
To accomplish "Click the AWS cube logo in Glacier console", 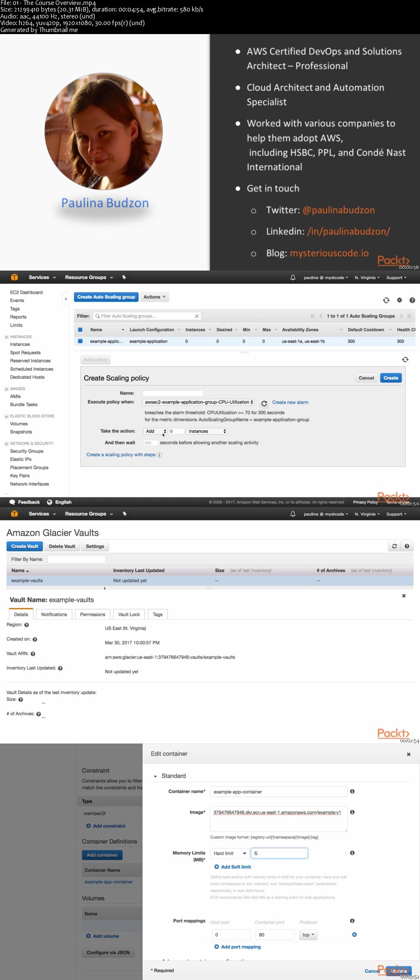I will 14,514.
